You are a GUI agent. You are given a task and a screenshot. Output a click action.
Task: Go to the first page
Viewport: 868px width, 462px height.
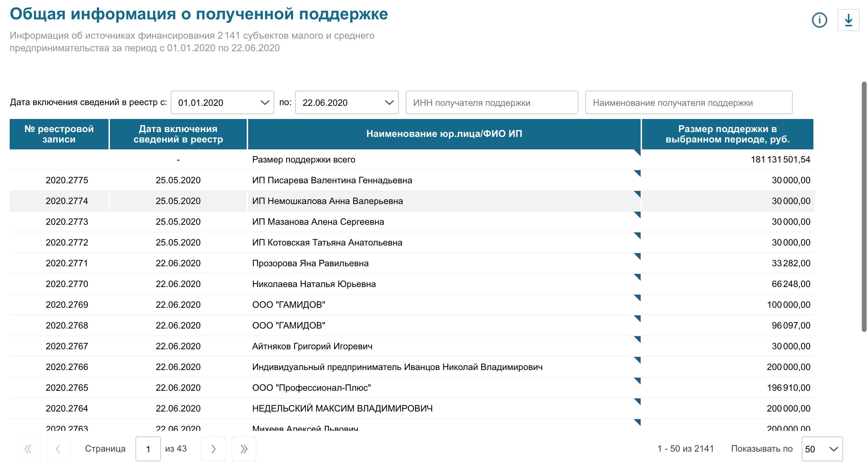[28, 449]
